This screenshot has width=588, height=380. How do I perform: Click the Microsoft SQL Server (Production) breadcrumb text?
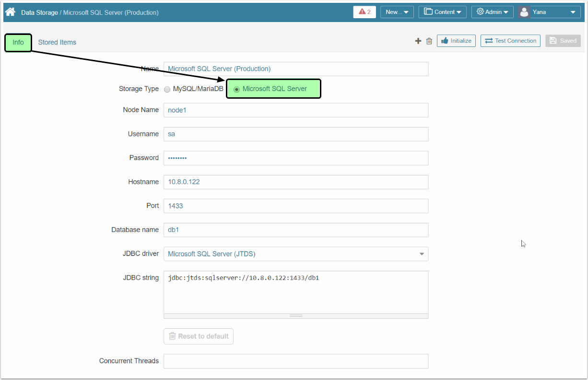coord(111,12)
